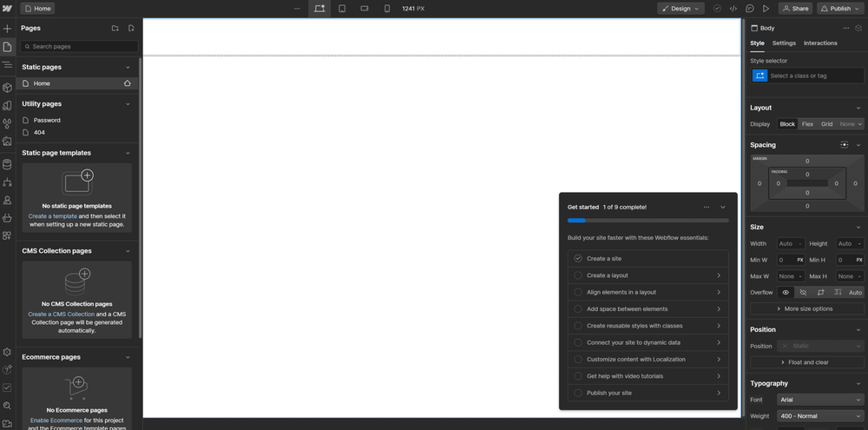Click the create new page icon
The image size is (868, 430).
coord(131,29)
